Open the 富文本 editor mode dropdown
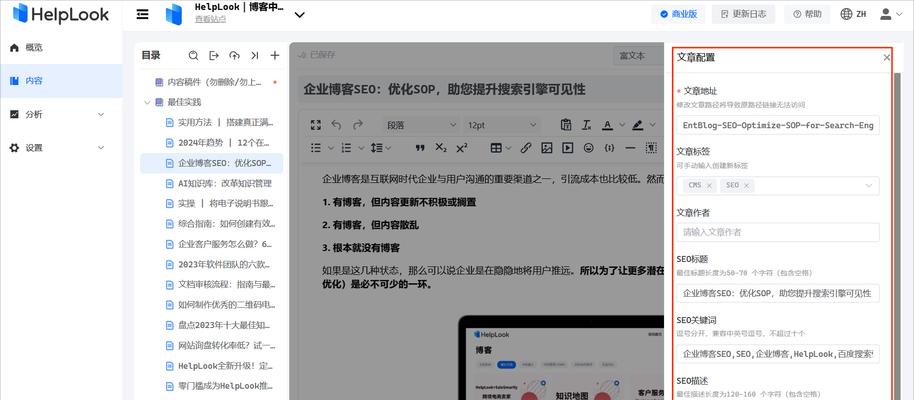Screen dimensions: 914x400 (x=639, y=56)
